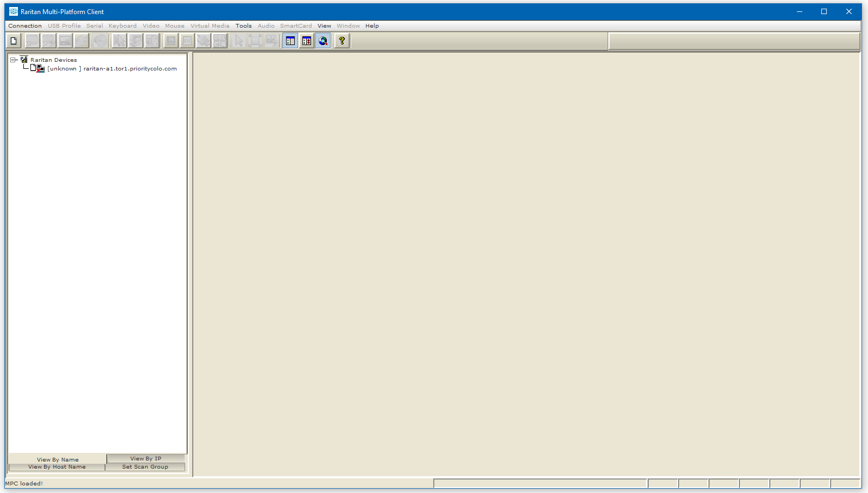Click the greyed double-cursor Synchronize Mouse icon
Image resolution: width=868 pixels, height=493 pixels.
pos(119,41)
